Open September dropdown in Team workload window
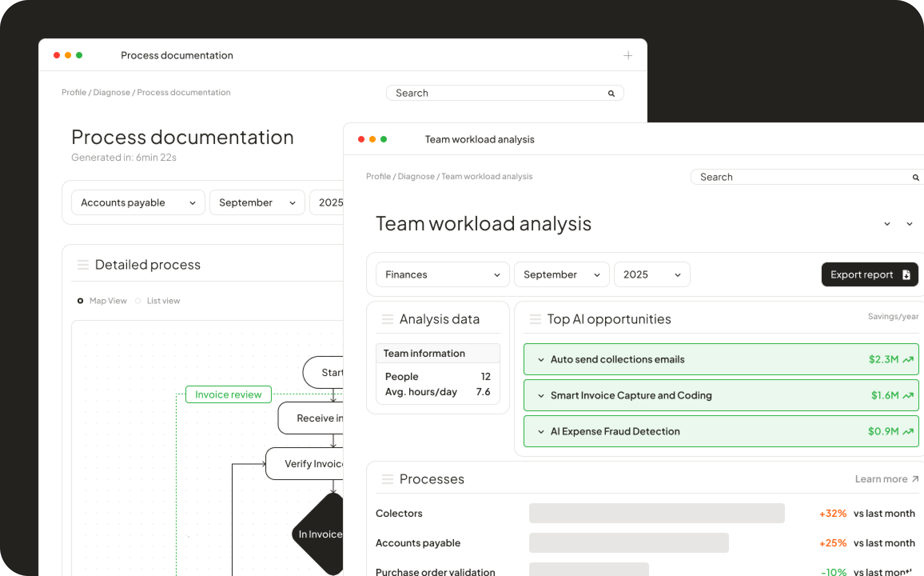Viewport: 924px width, 576px height. [561, 275]
